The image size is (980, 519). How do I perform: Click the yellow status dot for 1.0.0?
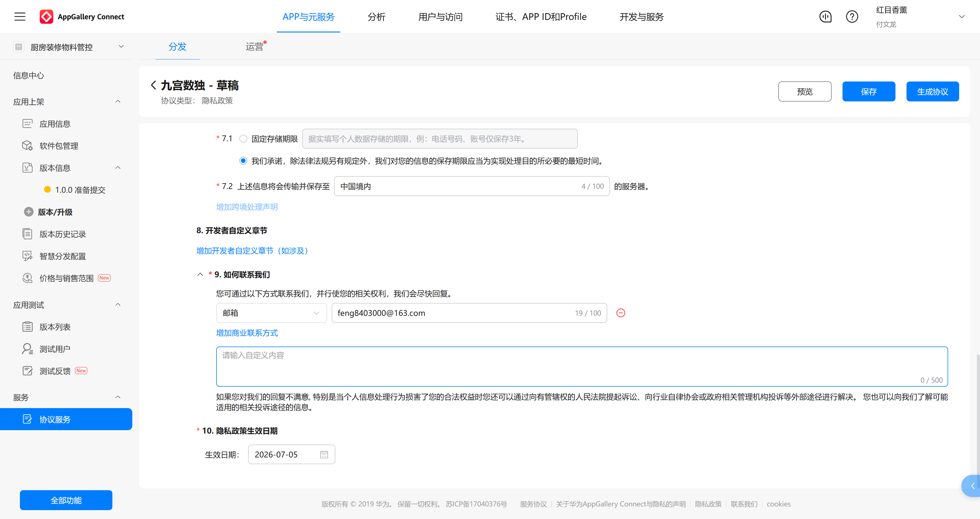47,189
